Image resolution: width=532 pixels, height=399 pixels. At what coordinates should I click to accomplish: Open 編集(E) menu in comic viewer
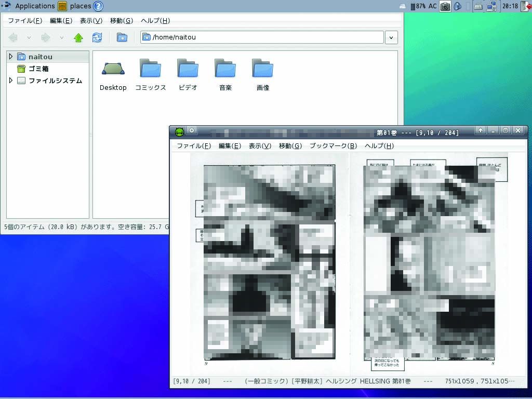230,146
